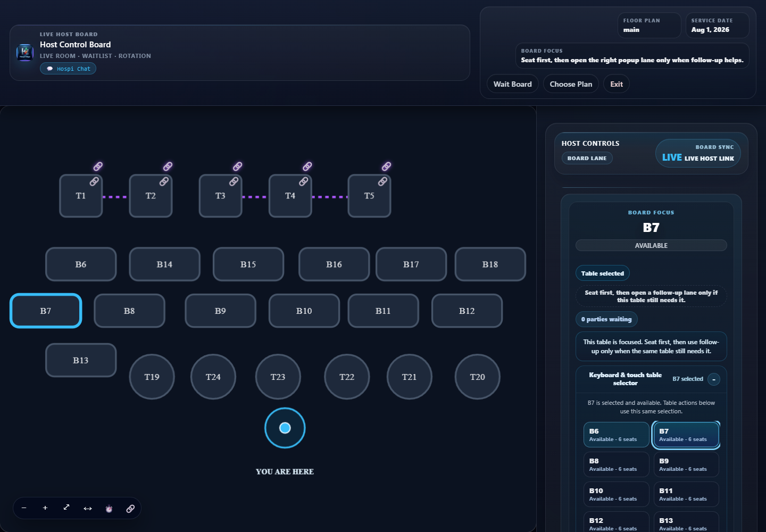
Task: Click the horizontal fit-width arrows icon
Action: point(88,508)
